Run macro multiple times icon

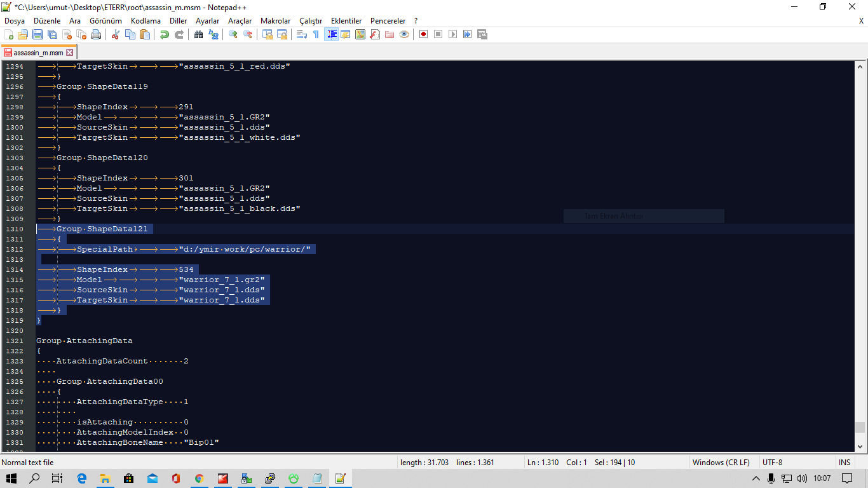pos(467,34)
